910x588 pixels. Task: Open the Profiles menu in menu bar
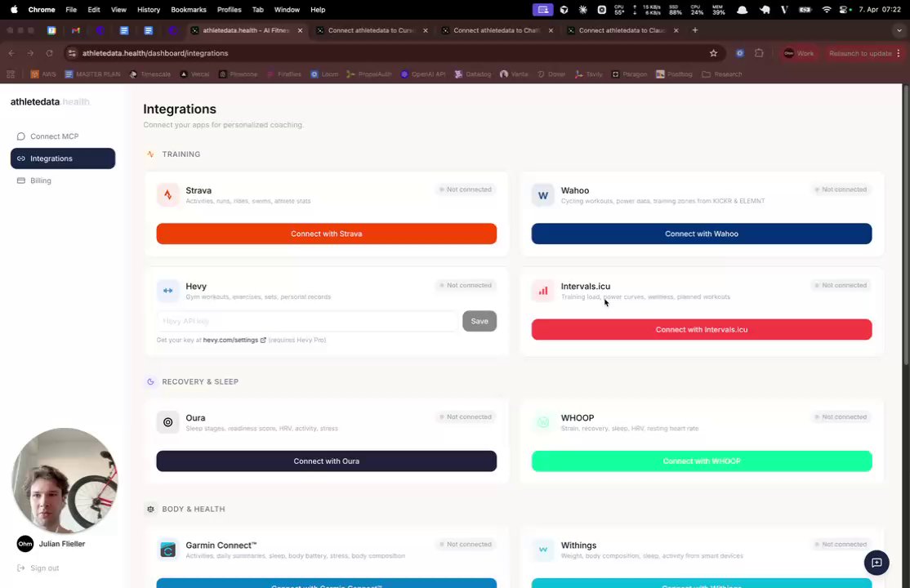coord(230,10)
